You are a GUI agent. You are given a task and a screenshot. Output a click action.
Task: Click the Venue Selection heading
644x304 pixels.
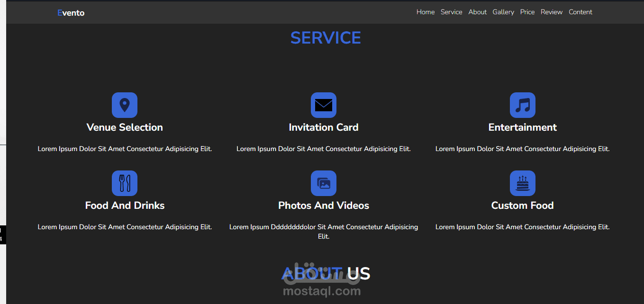pos(125,127)
